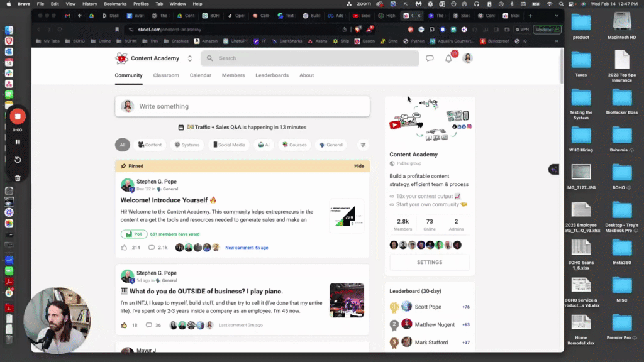This screenshot has width=644, height=362.
Task: Open the Profiles menu
Action: click(141, 4)
